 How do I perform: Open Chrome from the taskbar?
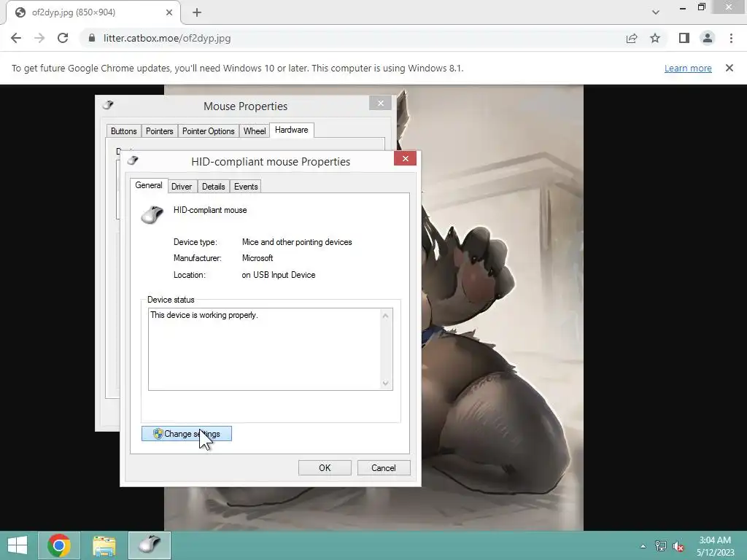coord(59,545)
